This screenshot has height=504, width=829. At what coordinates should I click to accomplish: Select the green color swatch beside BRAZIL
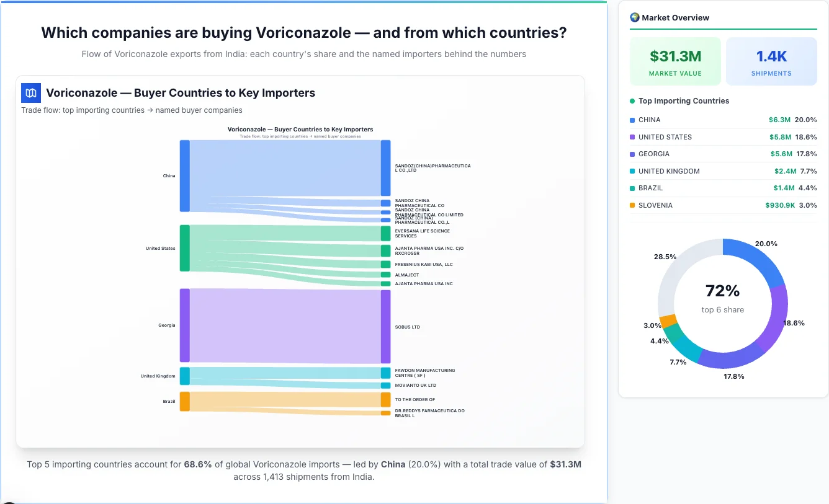click(x=631, y=188)
